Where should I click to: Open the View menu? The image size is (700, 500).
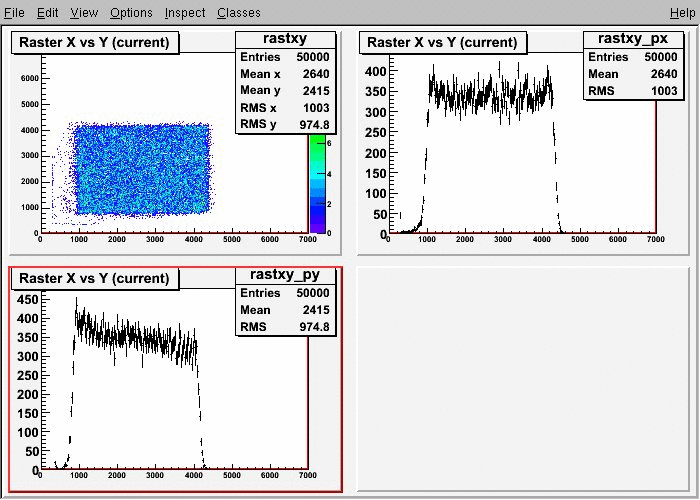(84, 12)
